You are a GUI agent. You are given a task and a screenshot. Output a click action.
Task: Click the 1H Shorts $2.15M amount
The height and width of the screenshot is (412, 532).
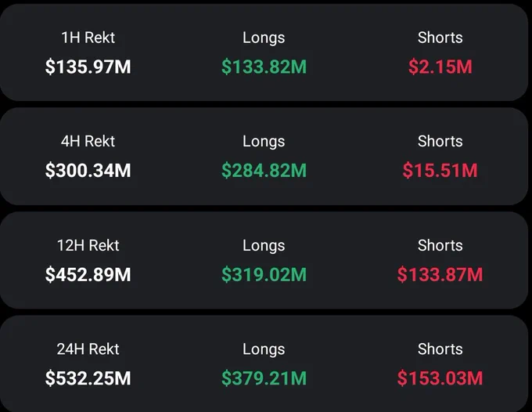click(440, 67)
